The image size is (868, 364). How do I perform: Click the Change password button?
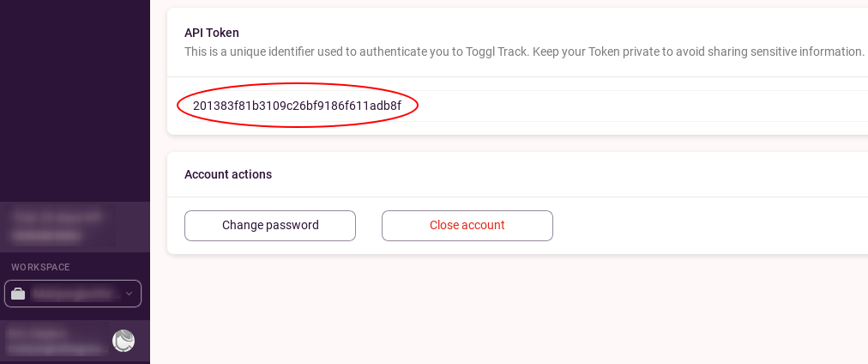(x=270, y=226)
